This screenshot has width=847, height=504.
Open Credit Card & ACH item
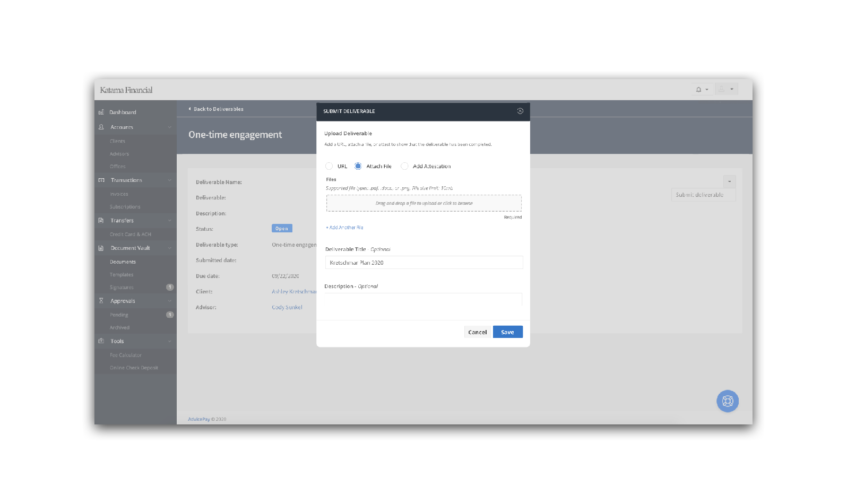pyautogui.click(x=130, y=234)
